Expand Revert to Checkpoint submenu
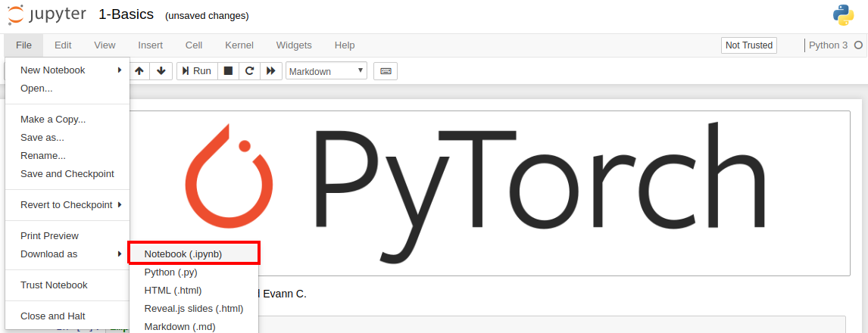The image size is (868, 333). [x=67, y=204]
